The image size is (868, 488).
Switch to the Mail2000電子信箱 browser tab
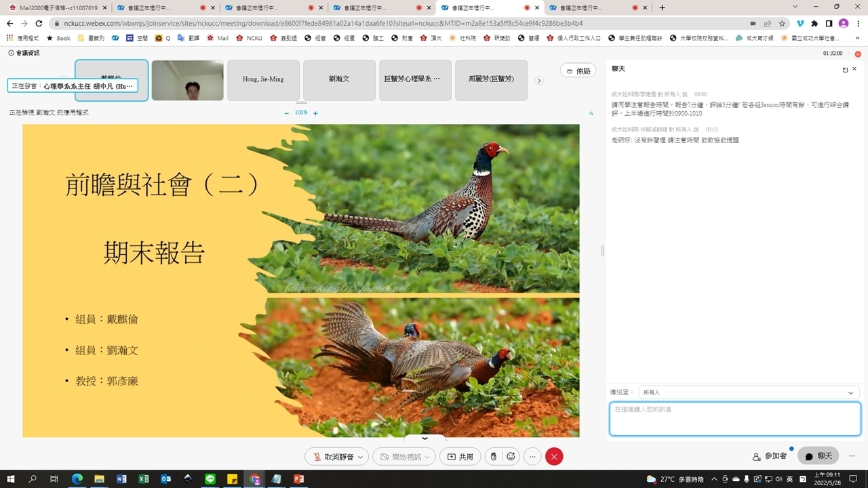57,7
